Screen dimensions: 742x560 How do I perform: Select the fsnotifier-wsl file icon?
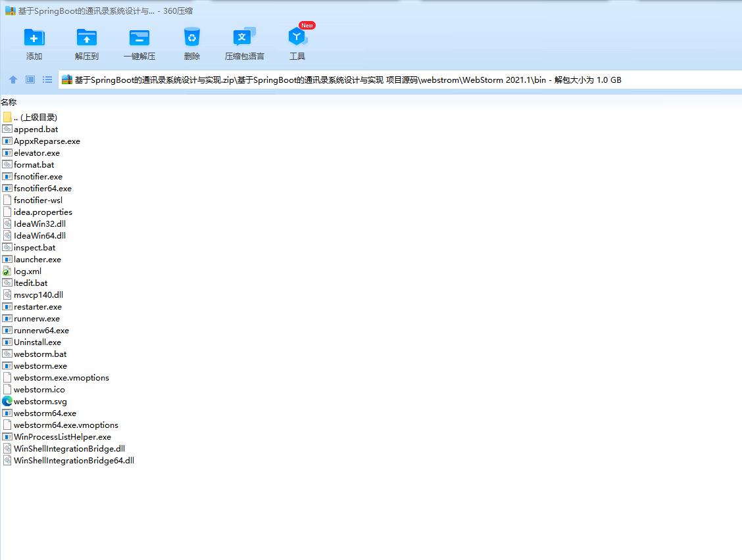(x=7, y=200)
